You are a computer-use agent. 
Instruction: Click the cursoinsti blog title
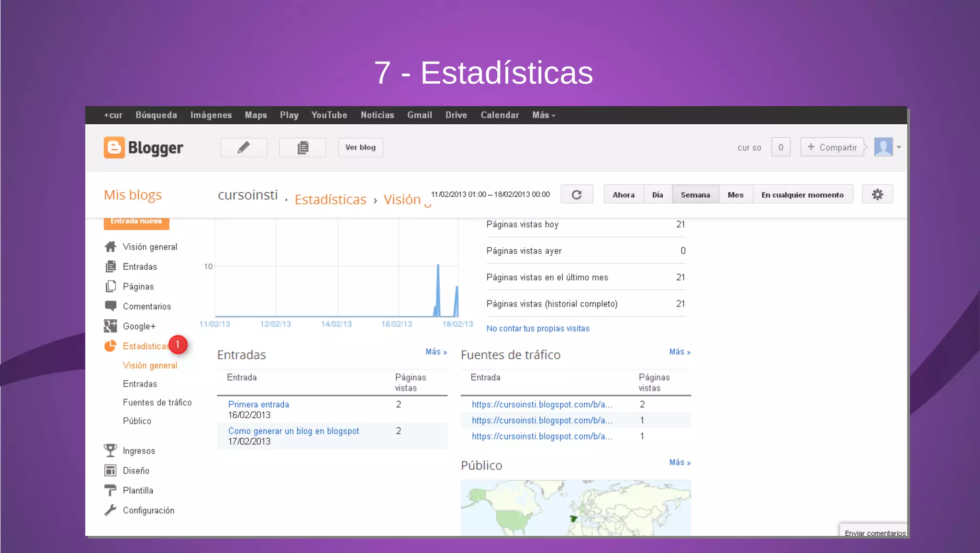247,195
